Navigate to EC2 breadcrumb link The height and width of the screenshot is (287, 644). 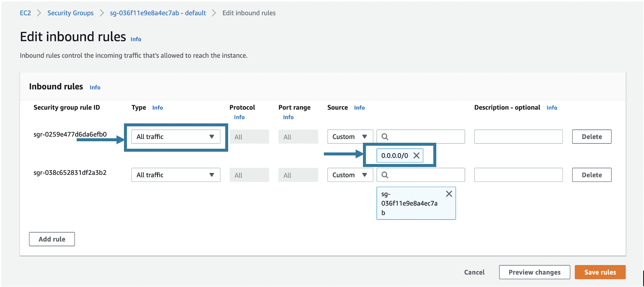tap(25, 13)
